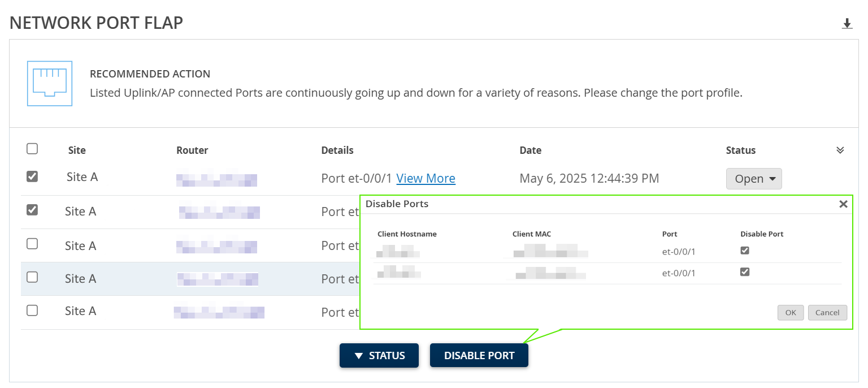Toggle the select-all header checkbox

[x=33, y=149]
